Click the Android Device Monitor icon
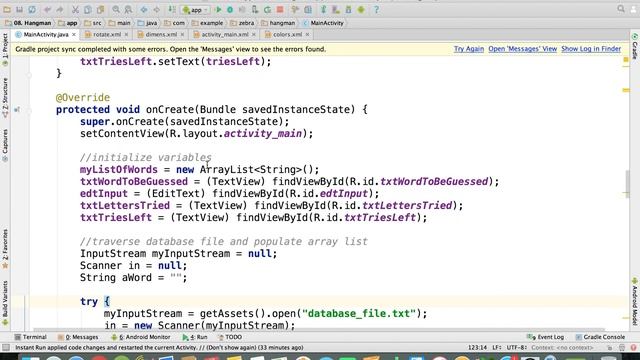Screen dimensions: 640x360 pos(361,9)
